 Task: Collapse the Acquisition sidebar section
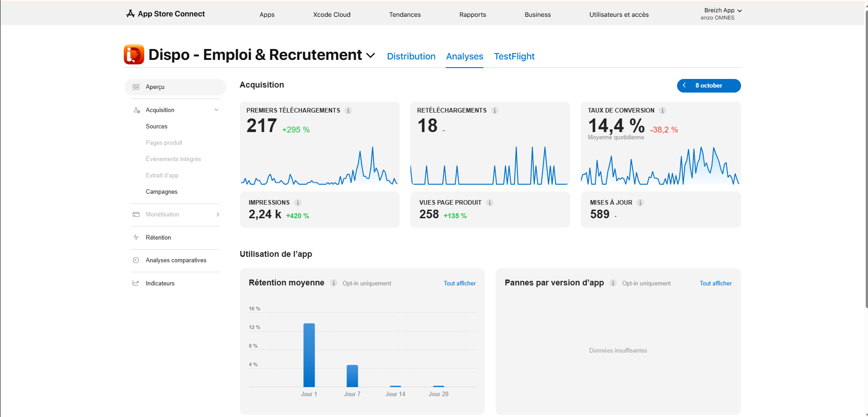pos(217,110)
